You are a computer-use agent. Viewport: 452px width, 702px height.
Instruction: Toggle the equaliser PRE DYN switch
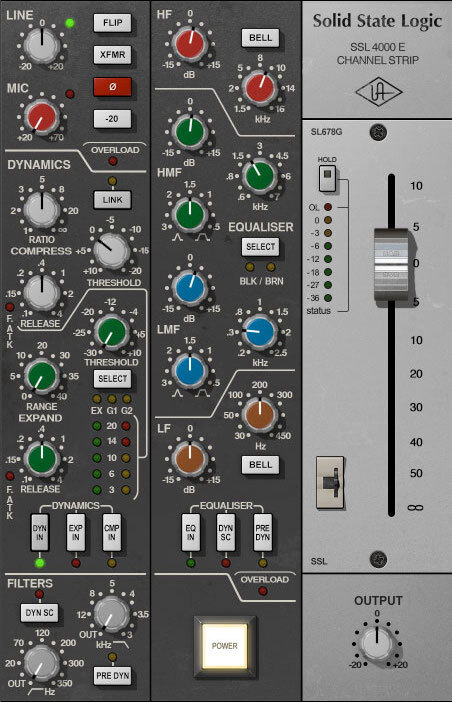tap(262, 532)
